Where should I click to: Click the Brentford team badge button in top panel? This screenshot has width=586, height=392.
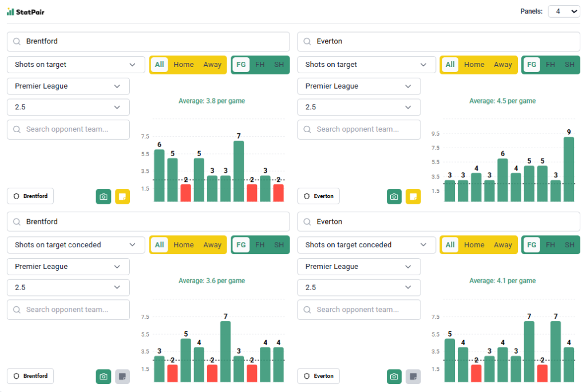coord(30,196)
